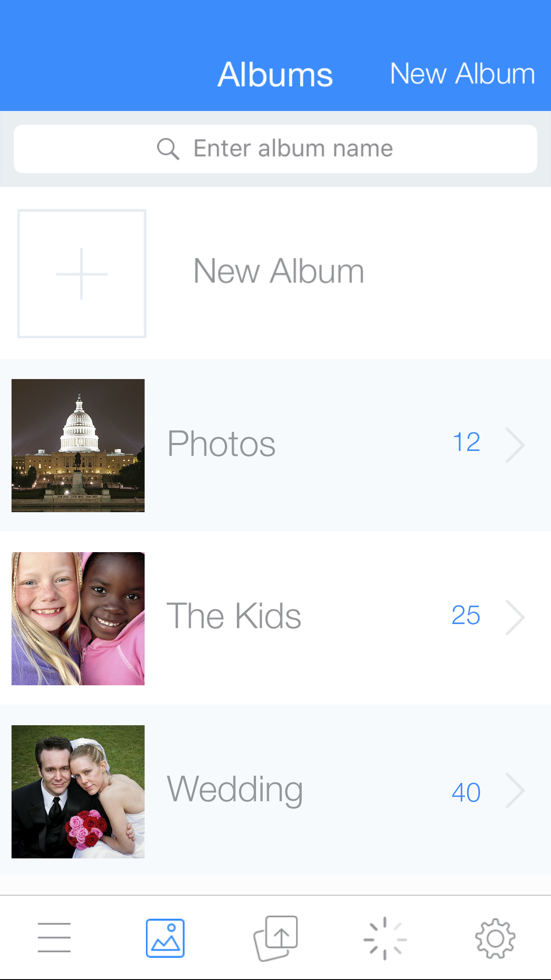Image resolution: width=551 pixels, height=980 pixels.
Task: Click the 25 photo count
Action: click(x=466, y=616)
